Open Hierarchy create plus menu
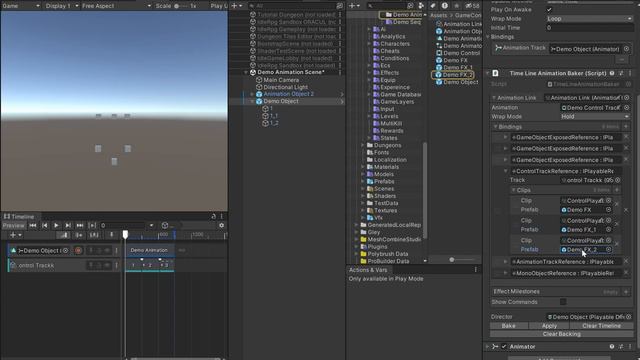Screen dimensions: 640x360 coord(236,6)
